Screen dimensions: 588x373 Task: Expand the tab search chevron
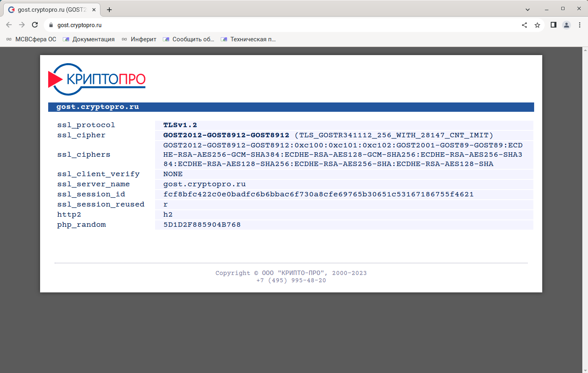pyautogui.click(x=528, y=9)
